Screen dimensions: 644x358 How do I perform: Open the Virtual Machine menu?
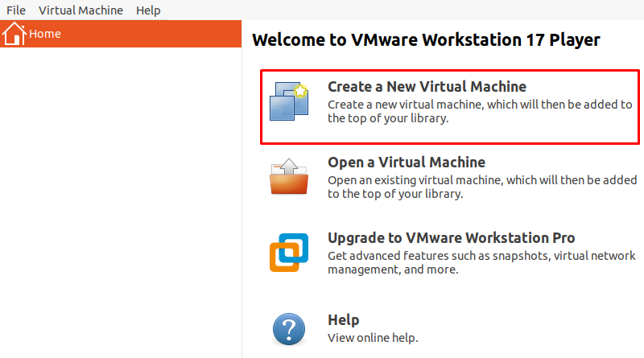pyautogui.click(x=81, y=10)
